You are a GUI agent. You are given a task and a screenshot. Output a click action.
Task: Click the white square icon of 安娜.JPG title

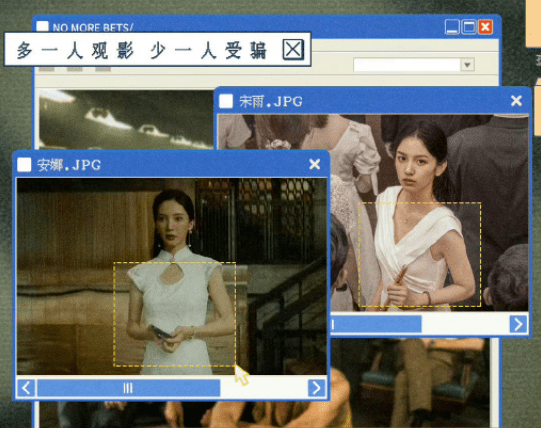(24, 165)
